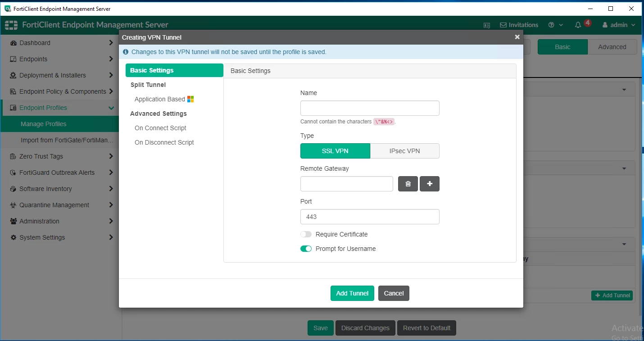This screenshot has height=341, width=644.
Task: Click the Save profile button
Action: point(321,328)
